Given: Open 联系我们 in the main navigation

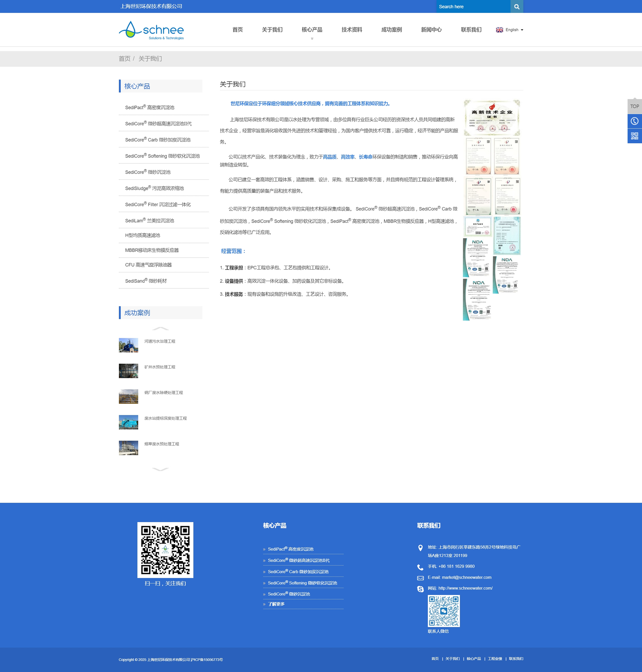Looking at the screenshot, I should click(471, 30).
